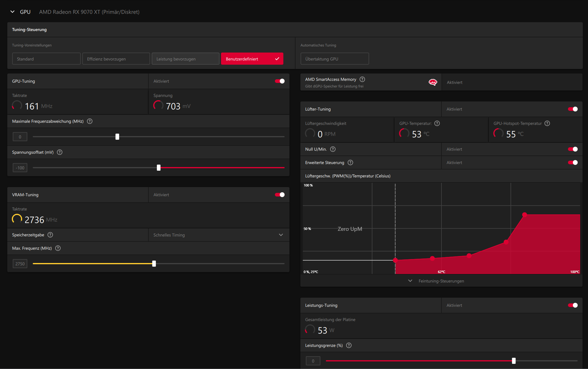Disable the Lüfter-Tuning switch

(573, 109)
